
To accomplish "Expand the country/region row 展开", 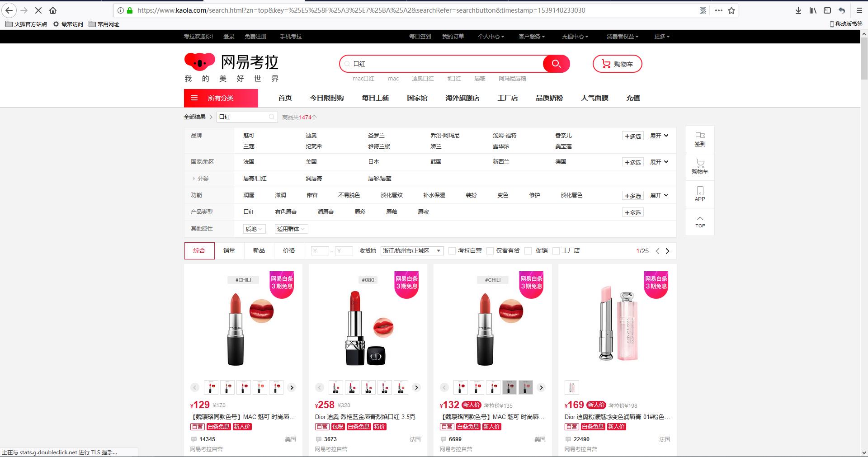I will (x=659, y=162).
